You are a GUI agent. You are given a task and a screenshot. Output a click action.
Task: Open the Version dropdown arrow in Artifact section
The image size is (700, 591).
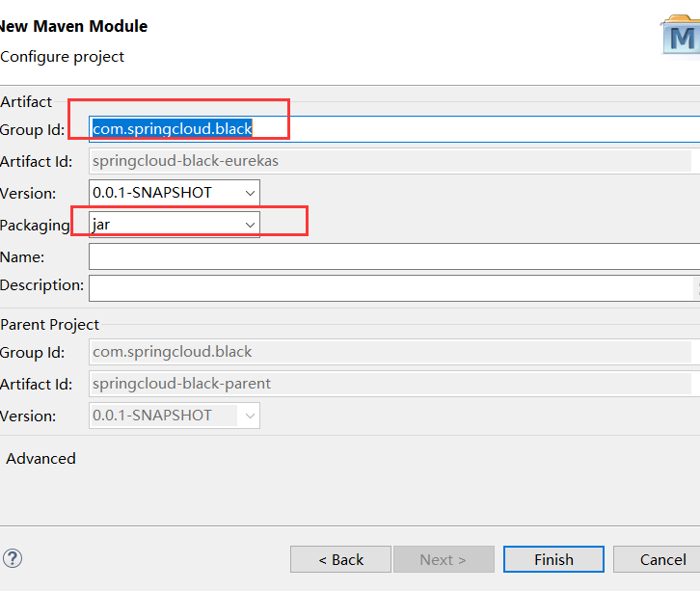click(250, 193)
